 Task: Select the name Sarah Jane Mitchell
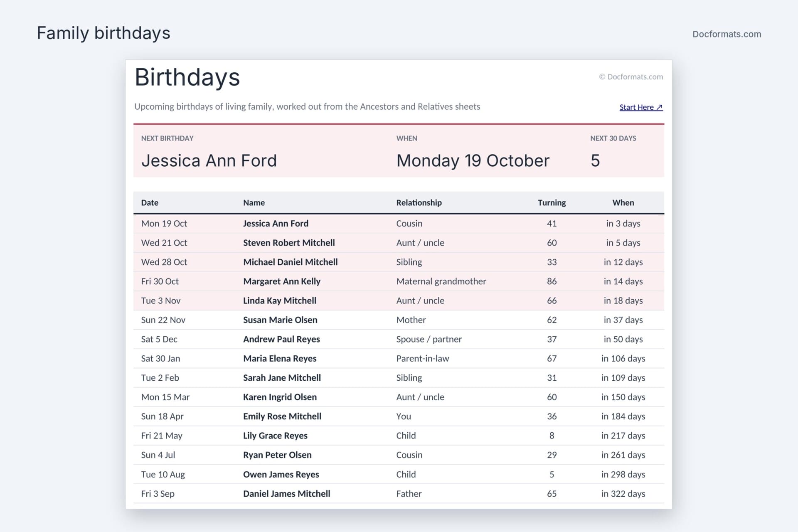point(282,378)
